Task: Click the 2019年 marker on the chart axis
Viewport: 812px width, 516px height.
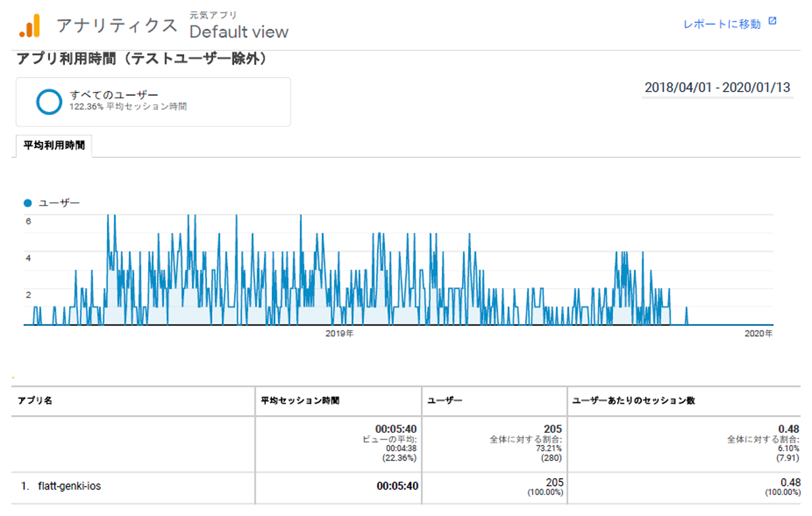Action: point(339,333)
